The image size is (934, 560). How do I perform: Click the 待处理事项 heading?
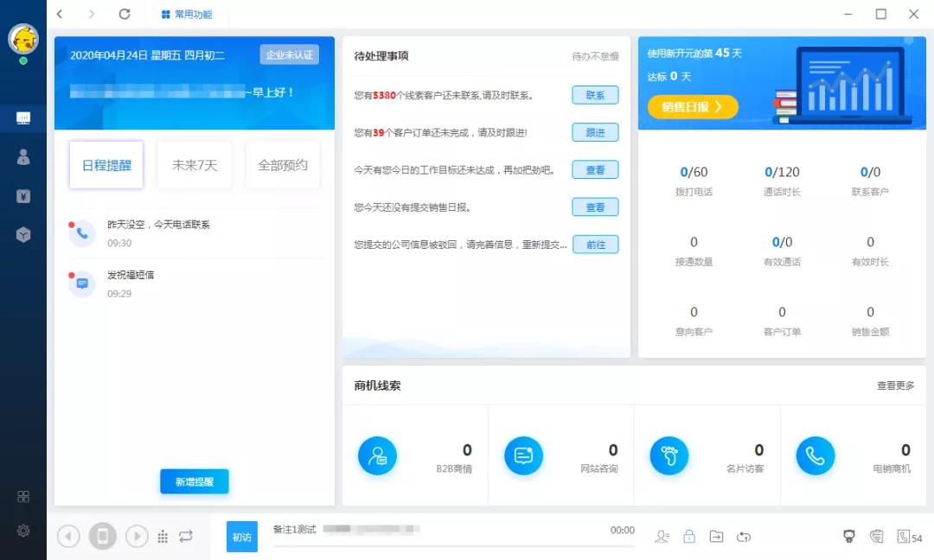click(381, 56)
